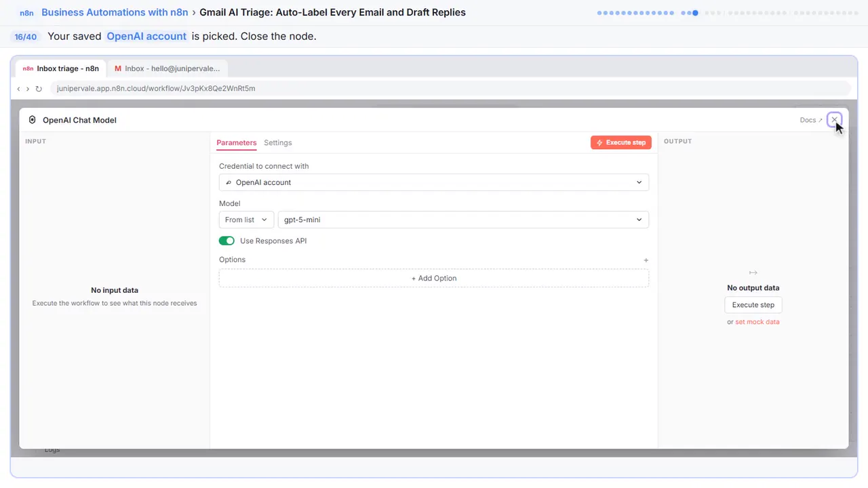Open the From list mode dropdown
This screenshot has height=488, width=868.
point(246,220)
